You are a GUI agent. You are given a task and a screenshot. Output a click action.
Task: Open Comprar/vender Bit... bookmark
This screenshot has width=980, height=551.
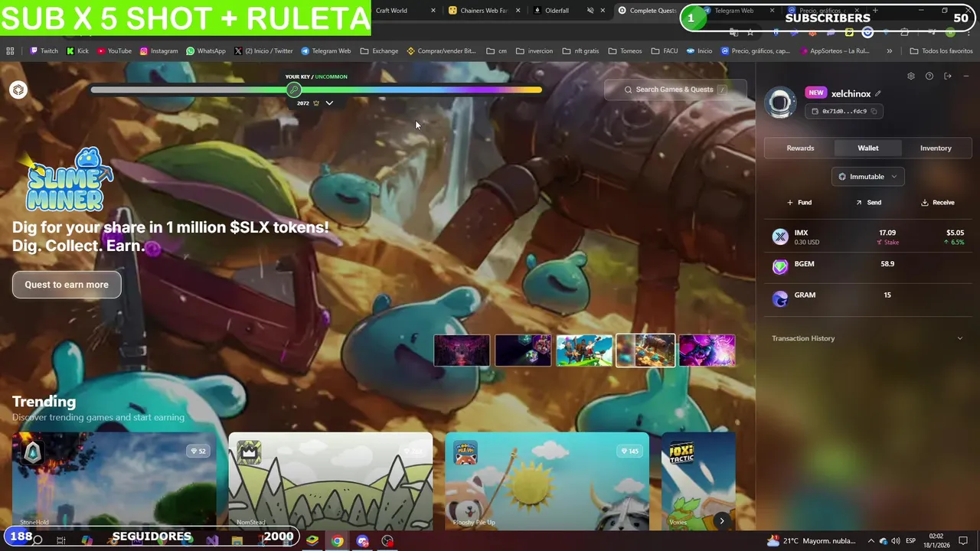click(x=441, y=51)
